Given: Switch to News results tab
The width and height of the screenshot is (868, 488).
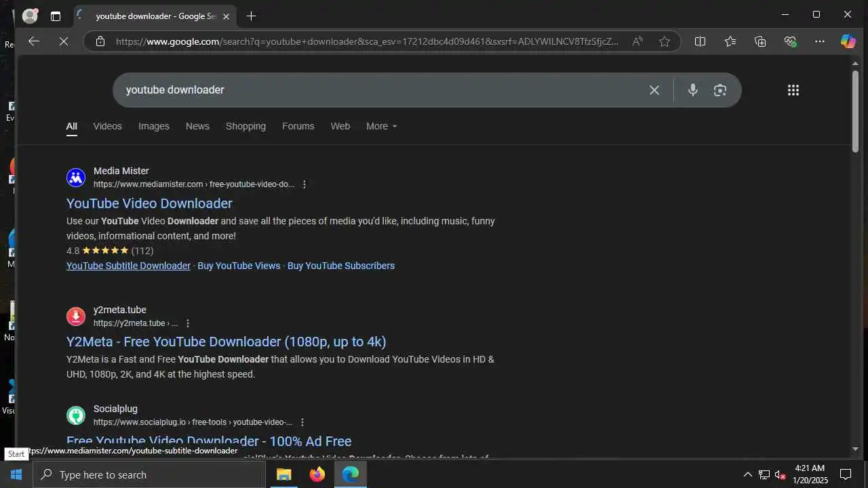Looking at the screenshot, I should point(197,126).
